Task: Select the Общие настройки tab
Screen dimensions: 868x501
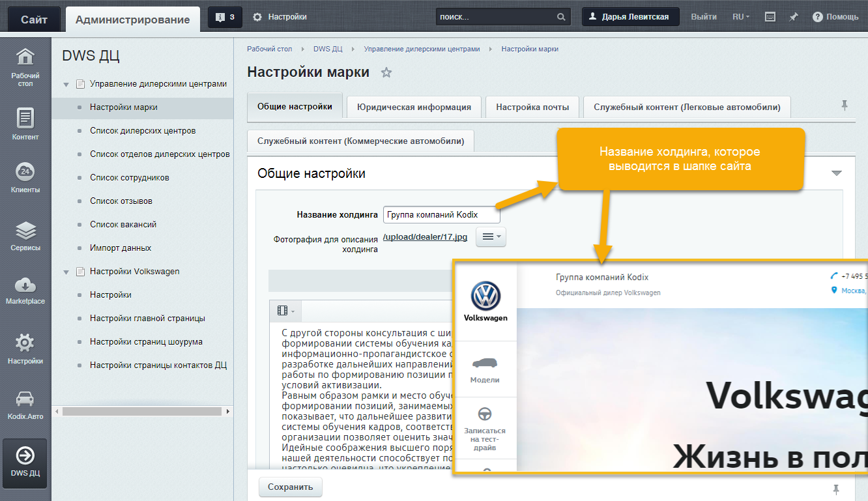Action: point(295,106)
